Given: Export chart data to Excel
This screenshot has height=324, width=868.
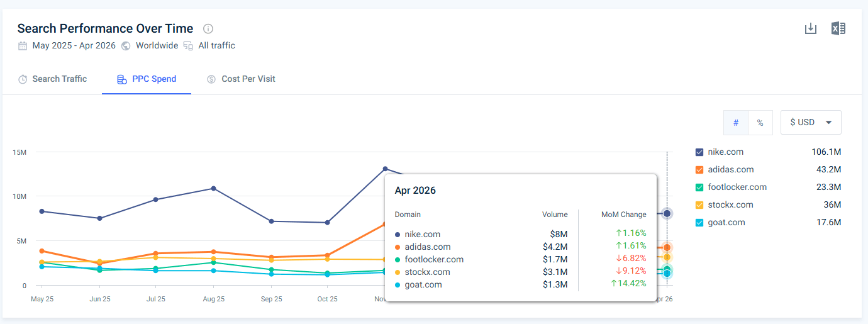Looking at the screenshot, I should pyautogui.click(x=838, y=28).
